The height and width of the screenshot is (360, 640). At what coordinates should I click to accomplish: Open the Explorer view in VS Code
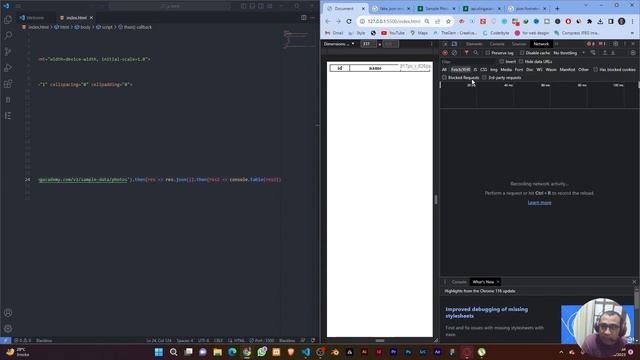pyautogui.click(x=8, y=20)
